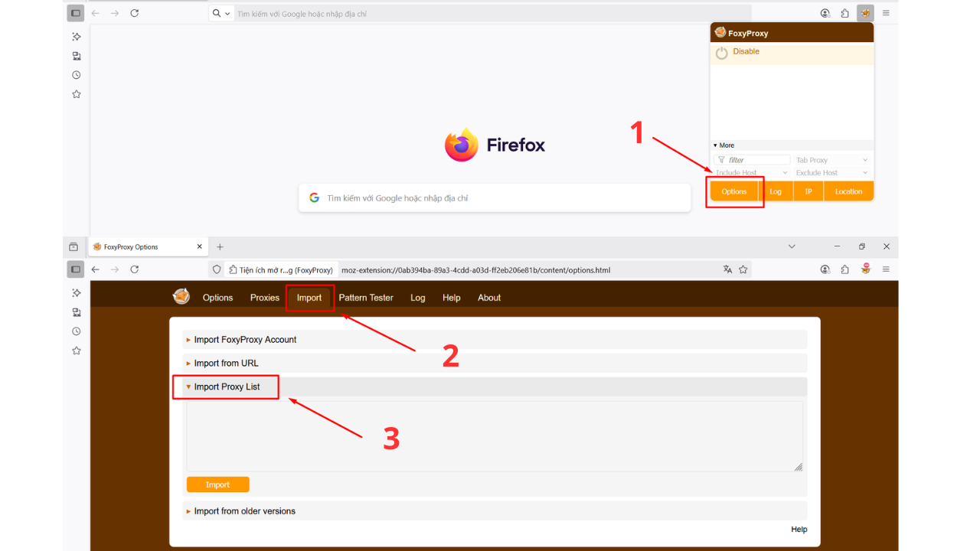
Task: Click Log button in FoxyProxy popup
Action: 776,191
